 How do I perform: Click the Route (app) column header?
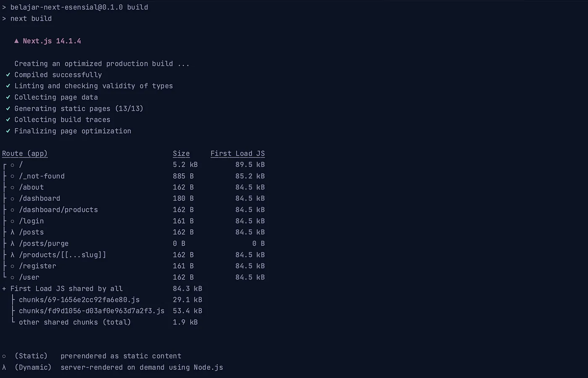25,154
